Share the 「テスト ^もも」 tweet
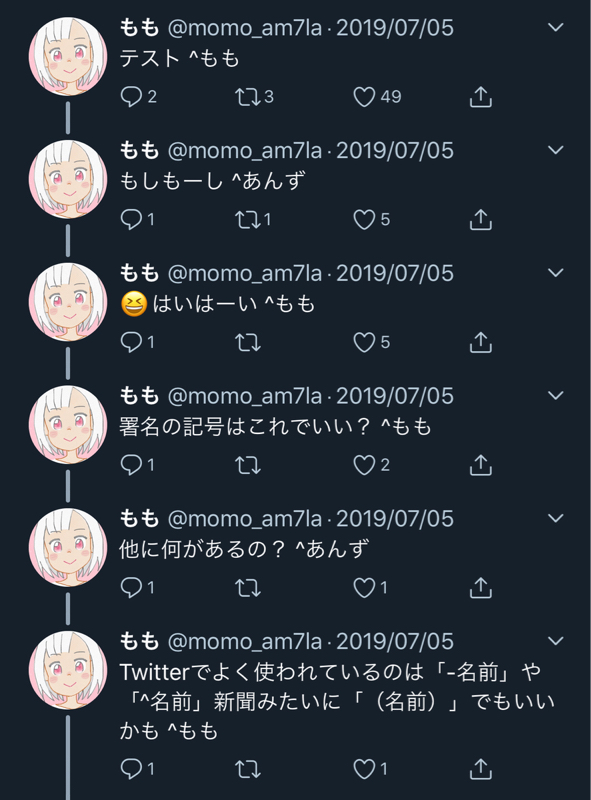 click(480, 97)
